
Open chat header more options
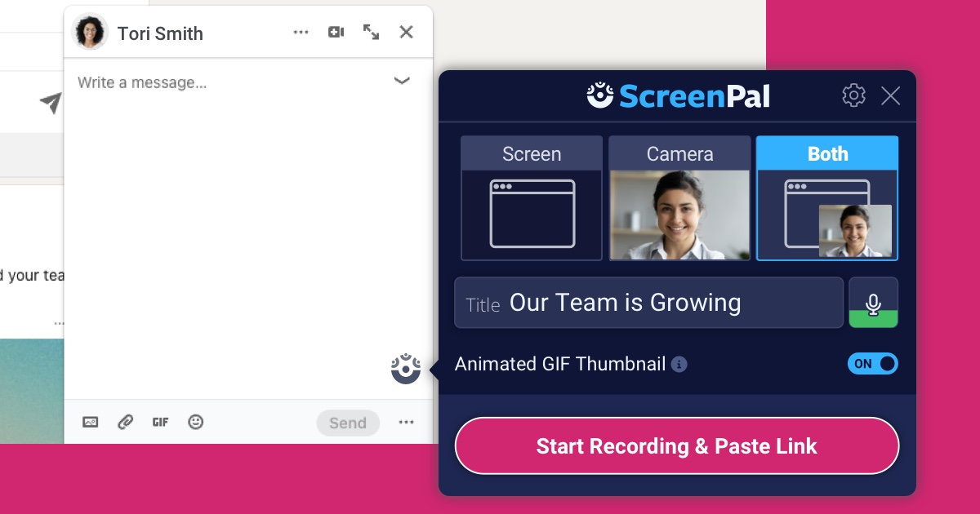point(301,33)
